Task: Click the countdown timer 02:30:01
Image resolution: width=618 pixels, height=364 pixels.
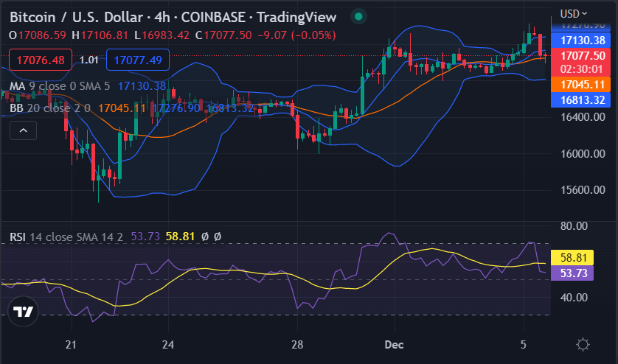Action: 582,69
